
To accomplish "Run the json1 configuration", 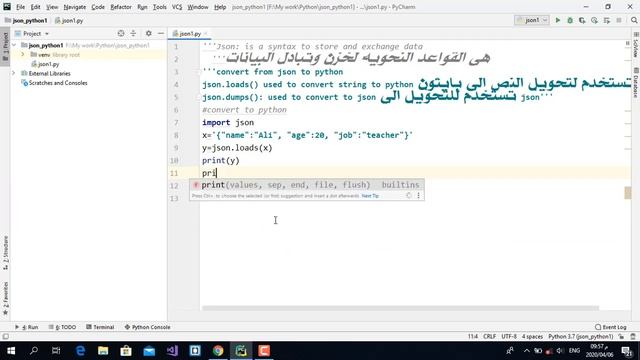I will point(558,20).
